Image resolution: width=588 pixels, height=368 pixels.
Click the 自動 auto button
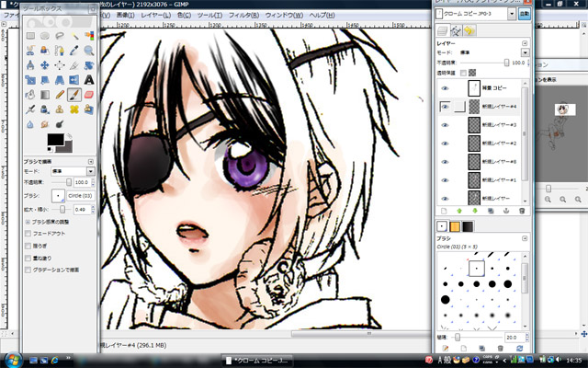point(525,14)
